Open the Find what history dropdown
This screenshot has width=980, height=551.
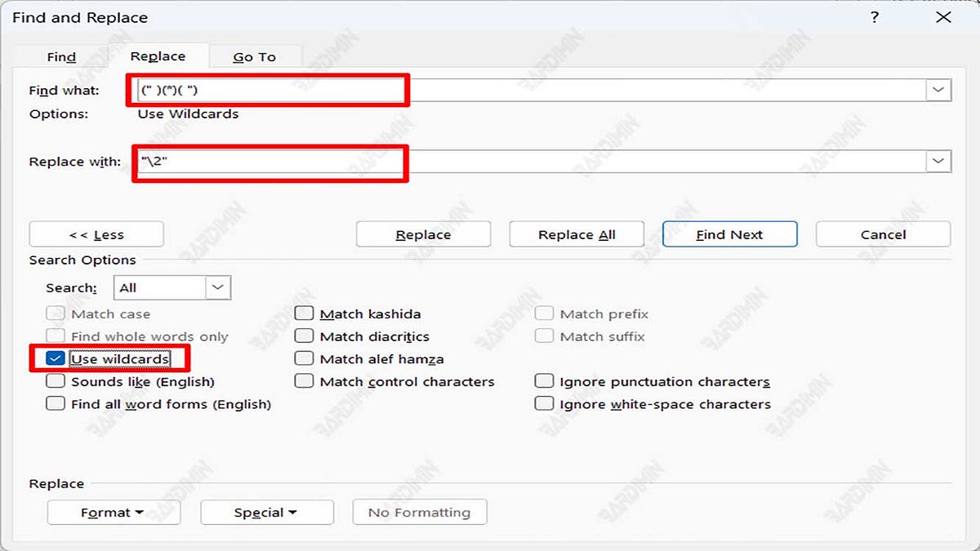[938, 90]
